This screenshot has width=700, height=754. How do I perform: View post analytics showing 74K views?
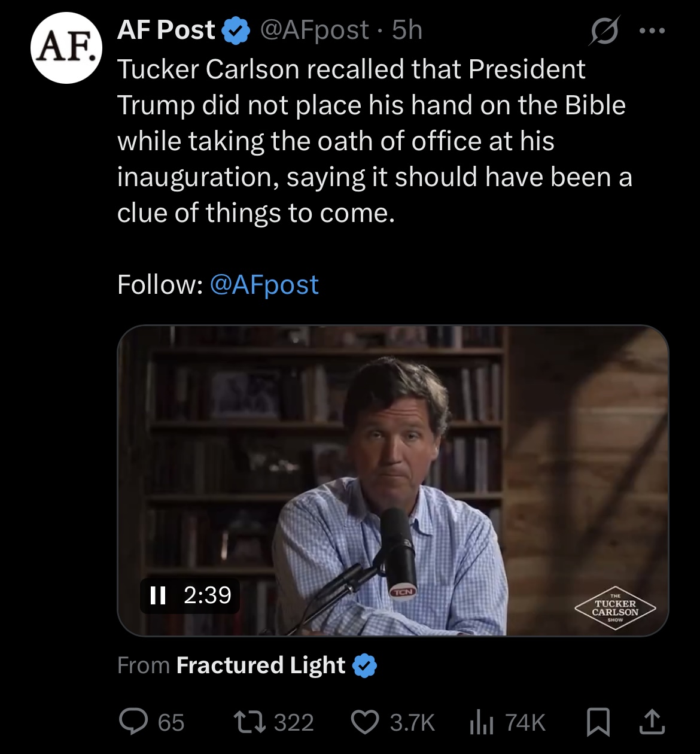coord(507,722)
